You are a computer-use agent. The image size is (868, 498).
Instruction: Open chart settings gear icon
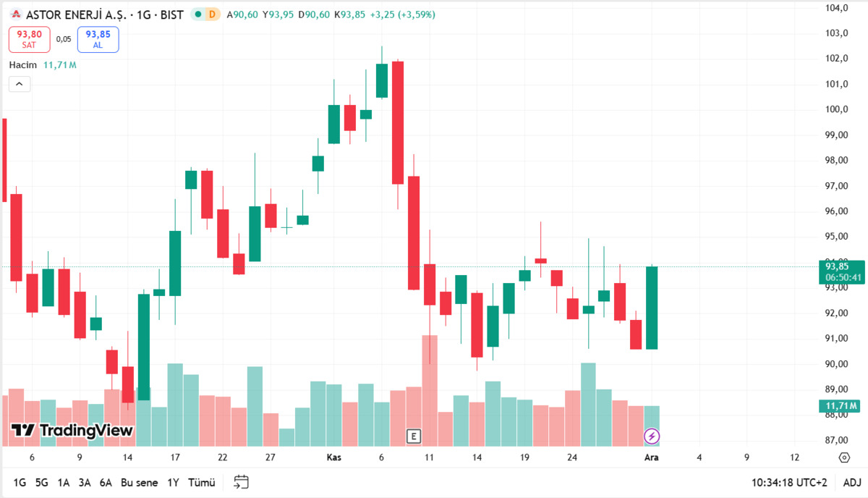844,457
